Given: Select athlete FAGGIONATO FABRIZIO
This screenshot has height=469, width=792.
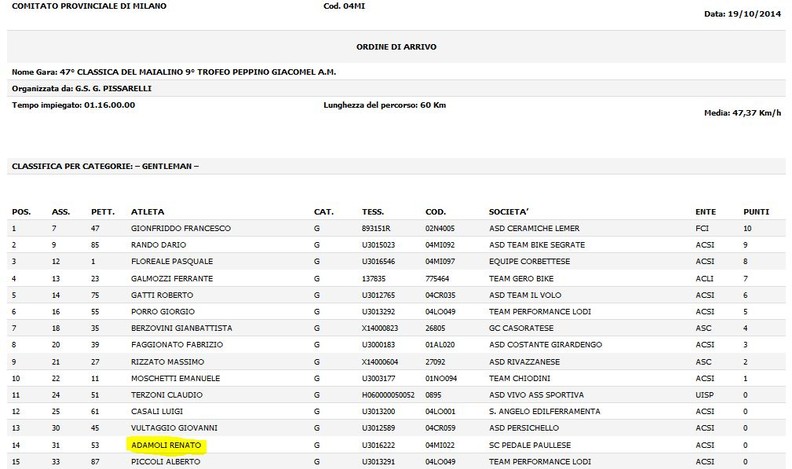Looking at the screenshot, I should click(x=177, y=345).
